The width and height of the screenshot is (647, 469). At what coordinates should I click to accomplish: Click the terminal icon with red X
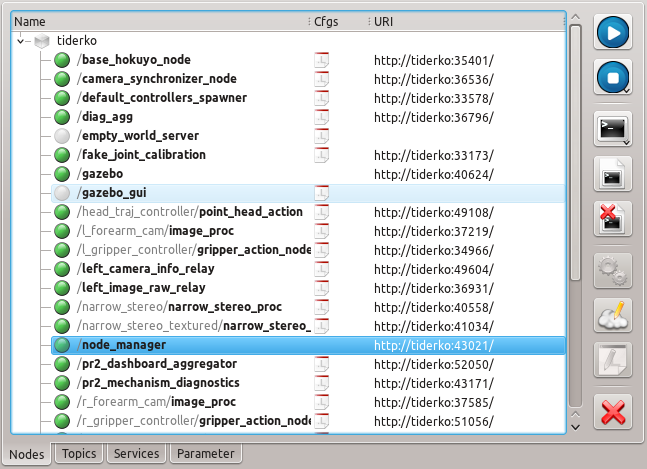point(611,218)
